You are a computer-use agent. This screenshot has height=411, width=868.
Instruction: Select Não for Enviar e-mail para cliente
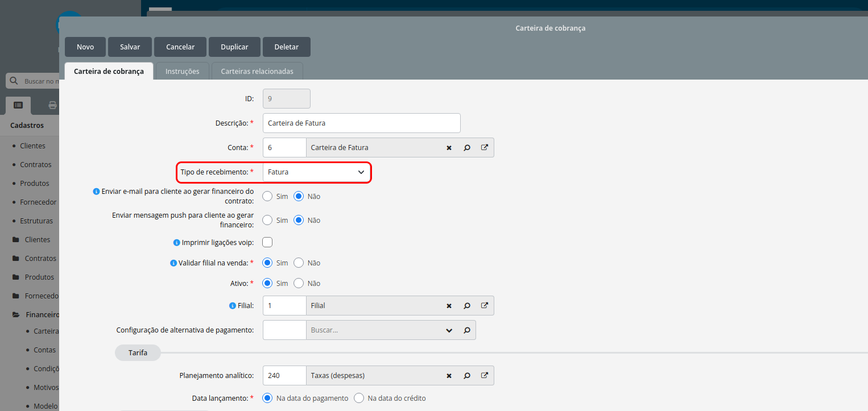click(299, 196)
